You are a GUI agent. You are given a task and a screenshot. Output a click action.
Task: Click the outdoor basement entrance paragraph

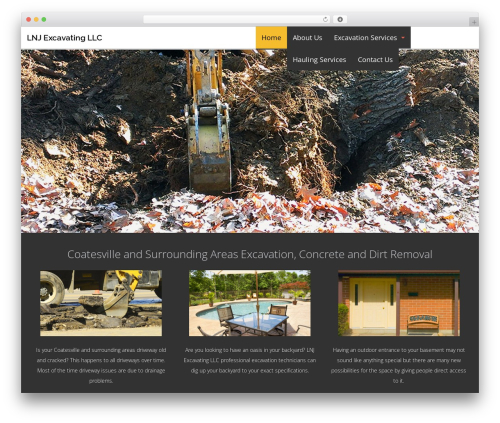coord(399,365)
